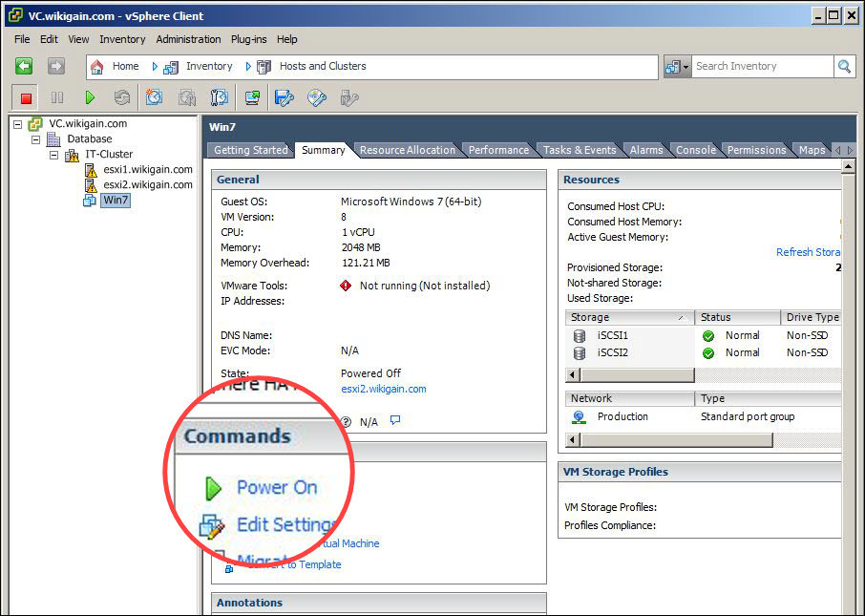The image size is (865, 616).
Task: Click the CD/DVD connect toolbar icon
Action: coord(317,98)
